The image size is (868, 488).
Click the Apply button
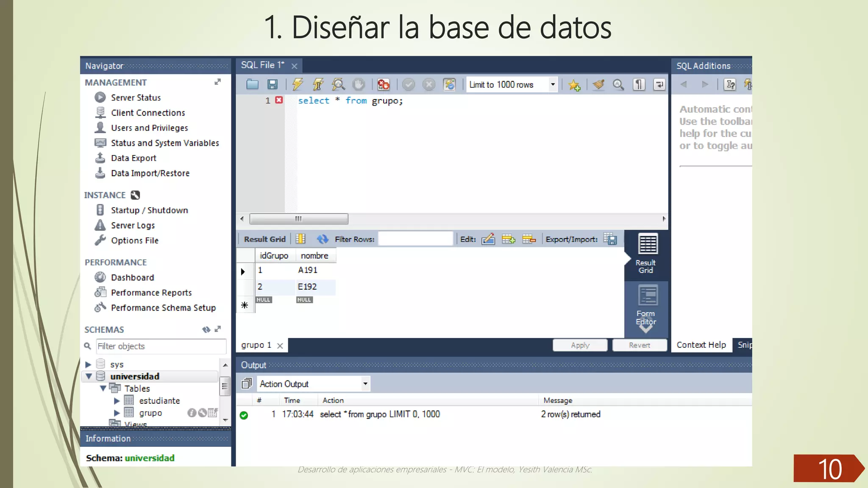tap(580, 345)
